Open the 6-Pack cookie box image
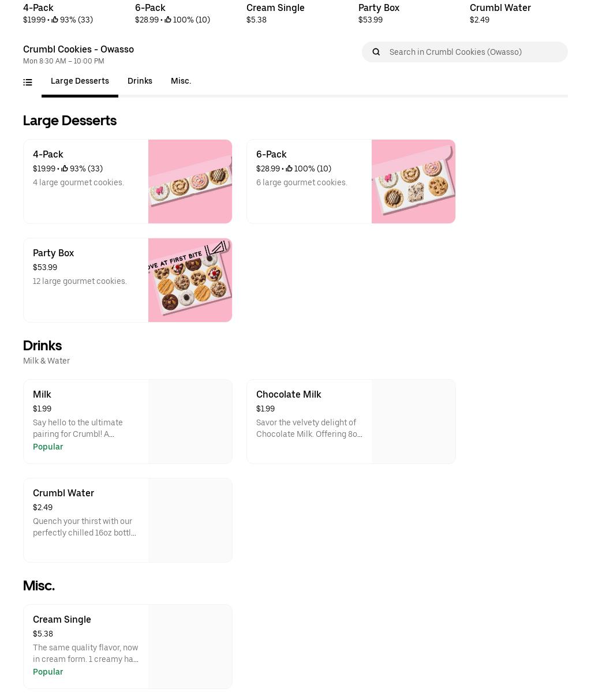The width and height of the screenshot is (591, 700). click(x=413, y=181)
